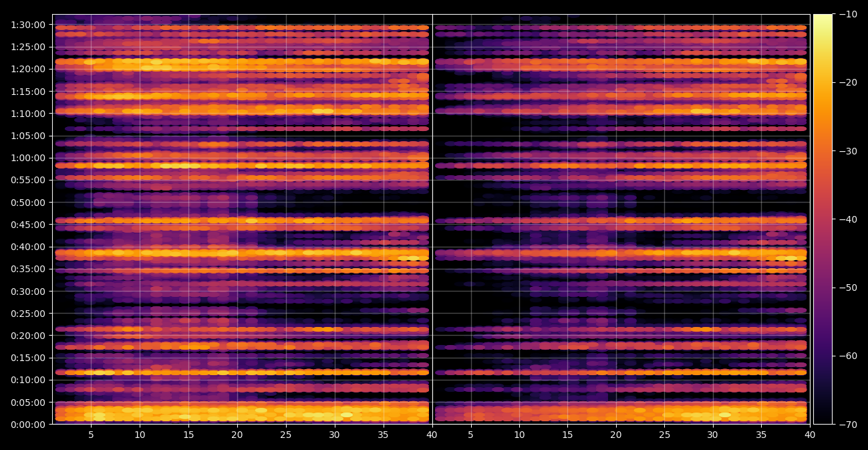Select the 0:50:00 y-axis tick label

point(29,202)
